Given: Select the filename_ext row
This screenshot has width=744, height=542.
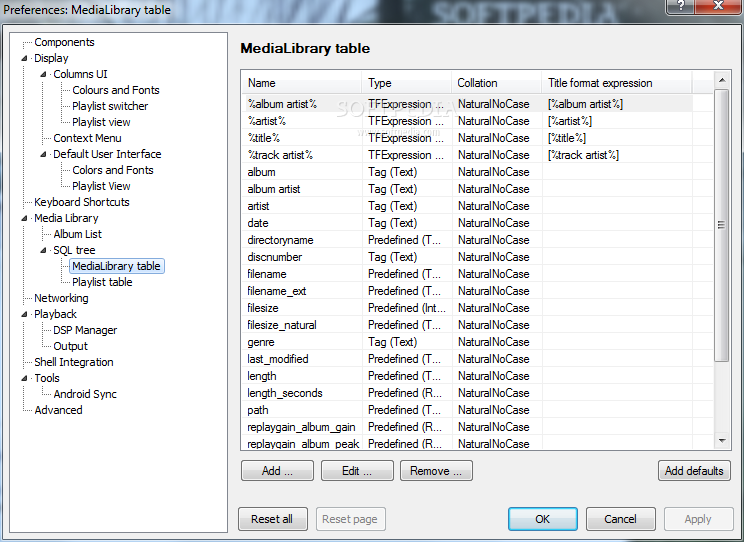Looking at the screenshot, I should (x=467, y=291).
